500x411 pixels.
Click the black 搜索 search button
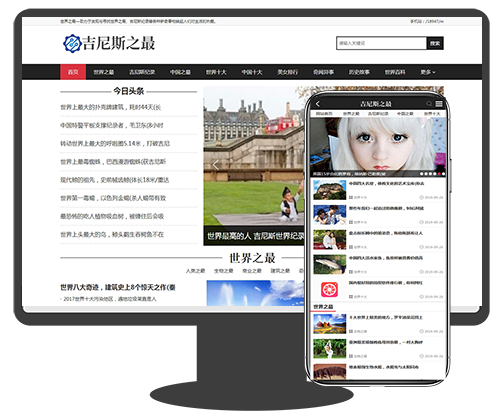435,43
